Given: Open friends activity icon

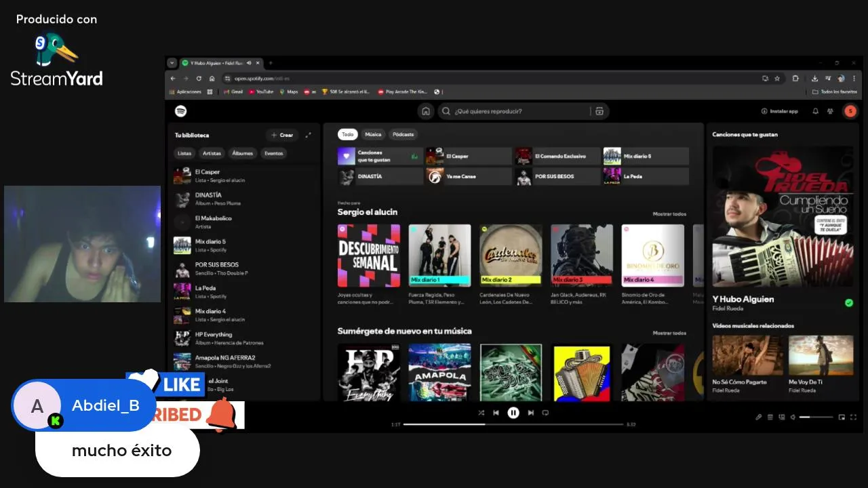Looking at the screenshot, I should 830,111.
